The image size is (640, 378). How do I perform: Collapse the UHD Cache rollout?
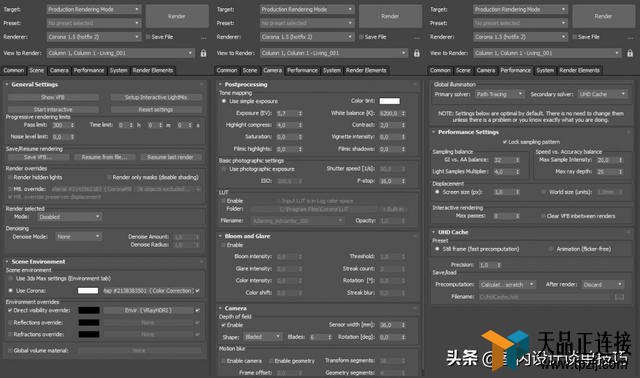click(x=453, y=232)
